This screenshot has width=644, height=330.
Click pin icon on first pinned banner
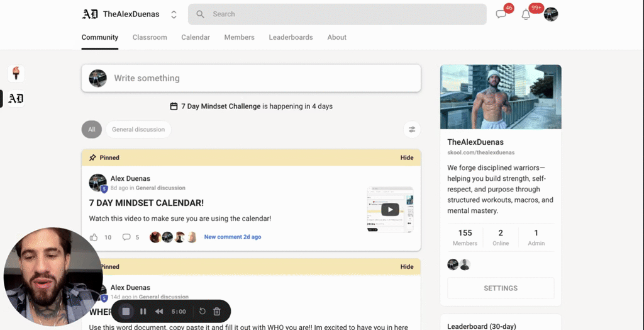tap(92, 157)
